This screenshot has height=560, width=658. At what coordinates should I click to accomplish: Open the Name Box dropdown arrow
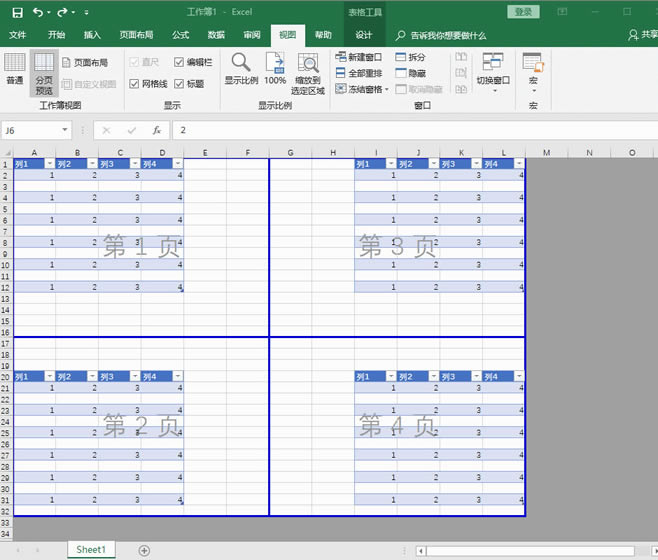(66, 130)
